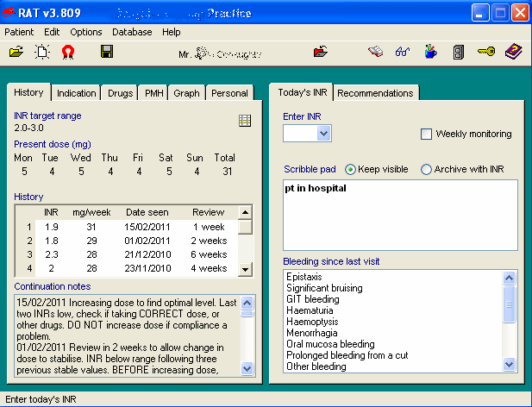Switch to the Indication tab
532x407 pixels.
click(x=77, y=93)
